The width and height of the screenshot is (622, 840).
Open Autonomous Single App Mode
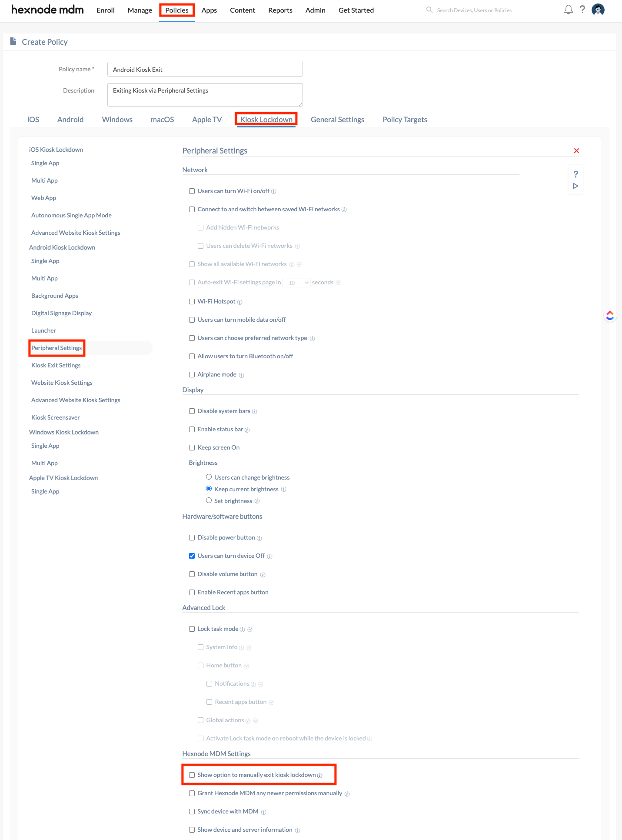click(71, 215)
